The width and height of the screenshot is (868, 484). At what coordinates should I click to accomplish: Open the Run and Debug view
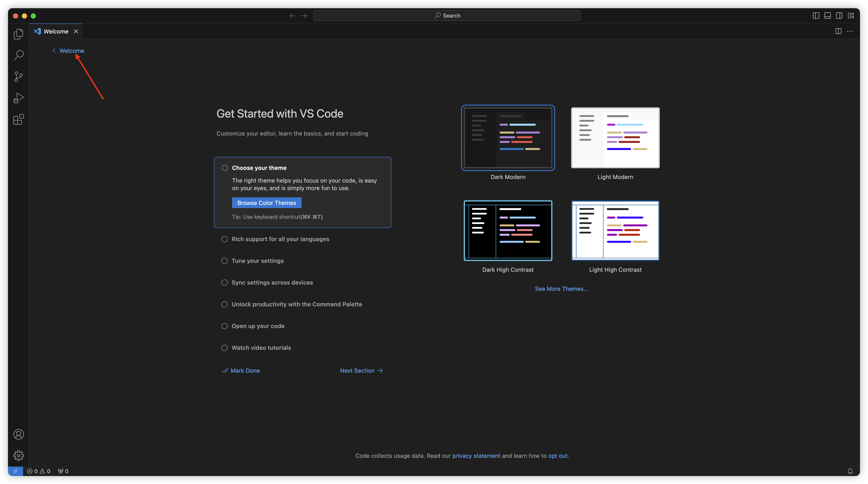(x=19, y=98)
